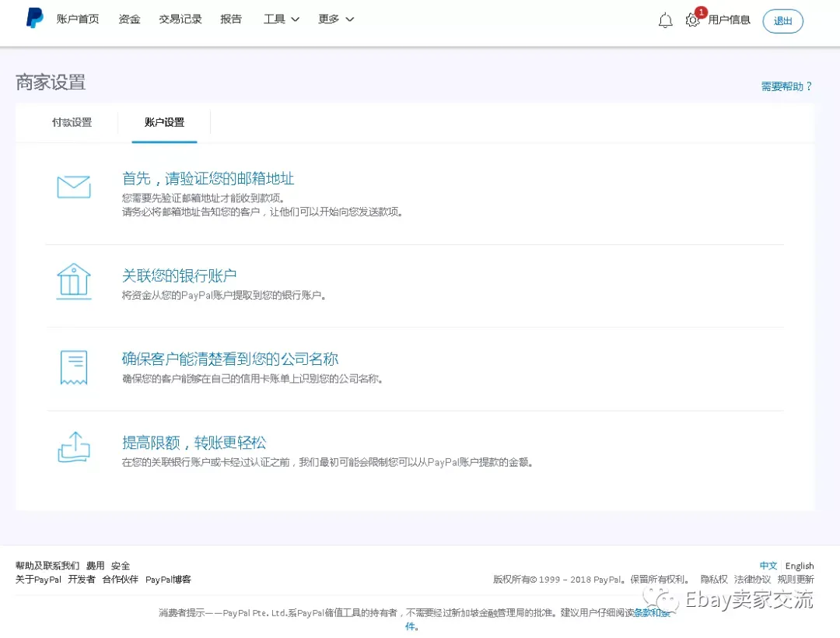Click the envelope email verification icon

click(74, 187)
